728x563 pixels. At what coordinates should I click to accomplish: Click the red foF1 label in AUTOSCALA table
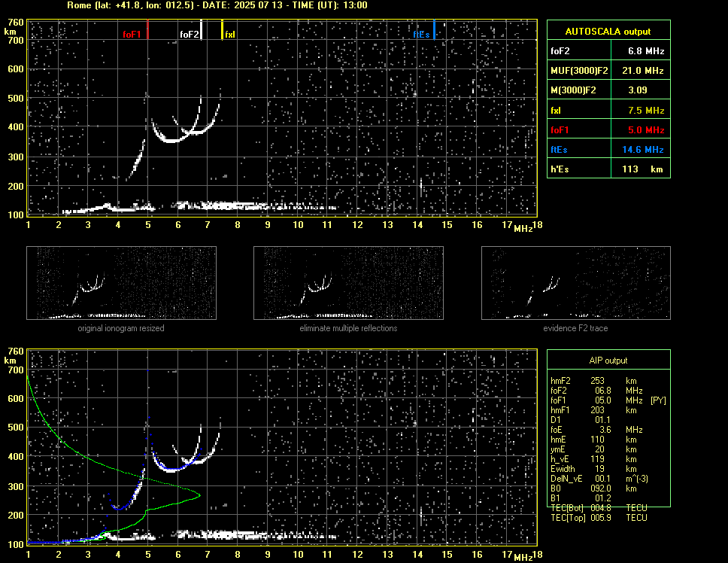[x=560, y=130]
